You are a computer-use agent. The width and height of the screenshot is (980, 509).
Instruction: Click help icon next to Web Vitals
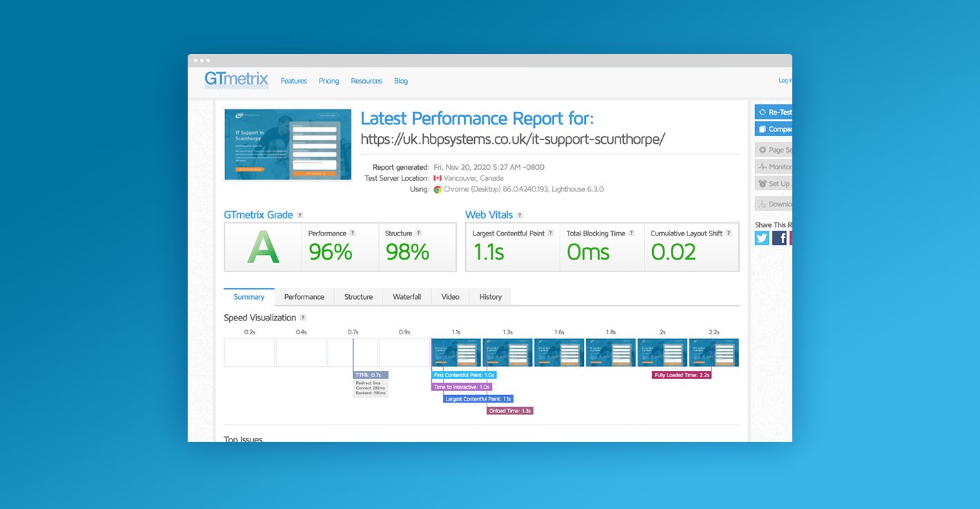pyautogui.click(x=520, y=215)
